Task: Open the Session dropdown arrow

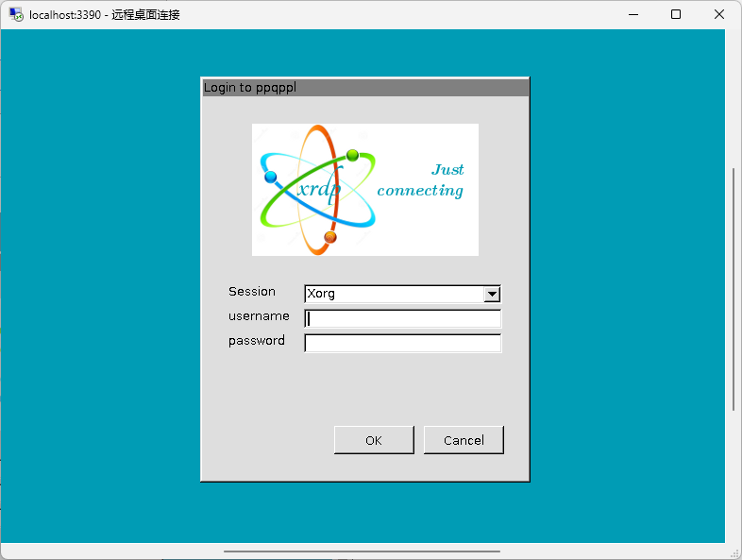Action: pyautogui.click(x=492, y=294)
